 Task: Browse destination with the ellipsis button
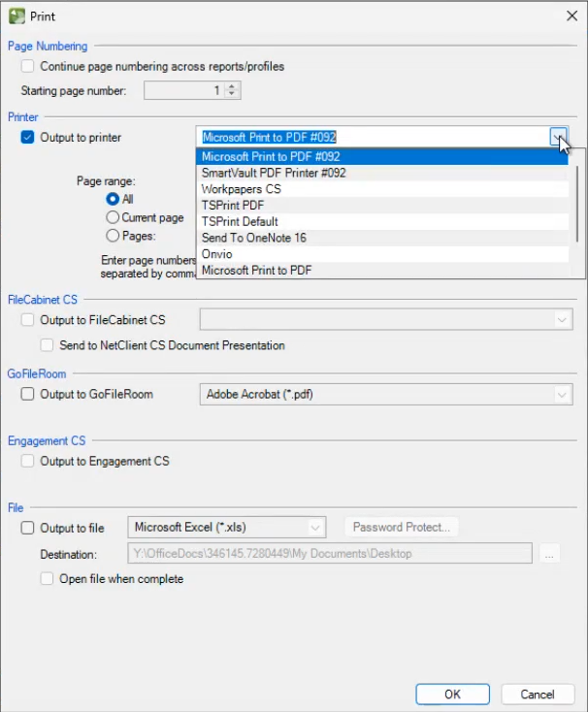549,554
